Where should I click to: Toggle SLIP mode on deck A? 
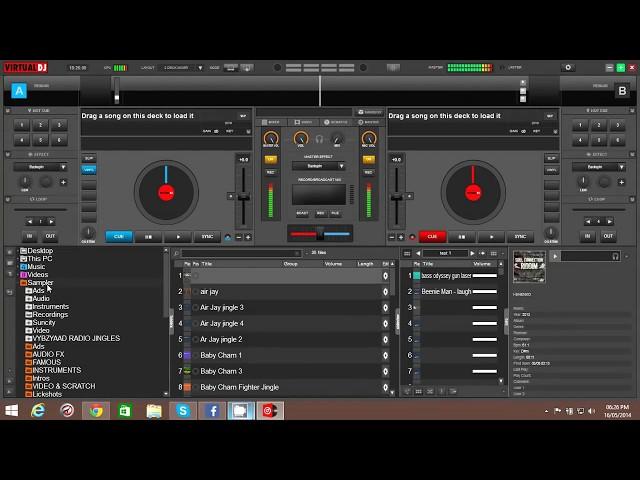(x=89, y=158)
